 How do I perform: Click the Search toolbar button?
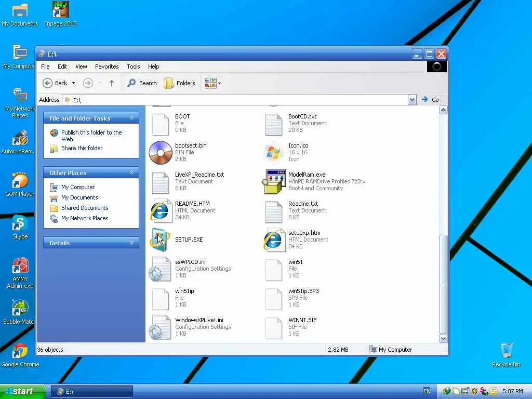(142, 83)
